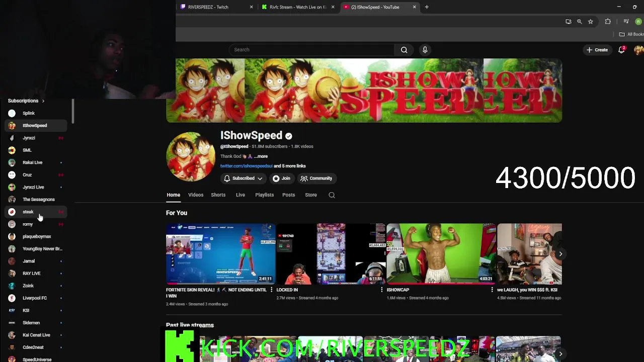
Task: Open Sidemen subscription channel
Action: pyautogui.click(x=35, y=323)
